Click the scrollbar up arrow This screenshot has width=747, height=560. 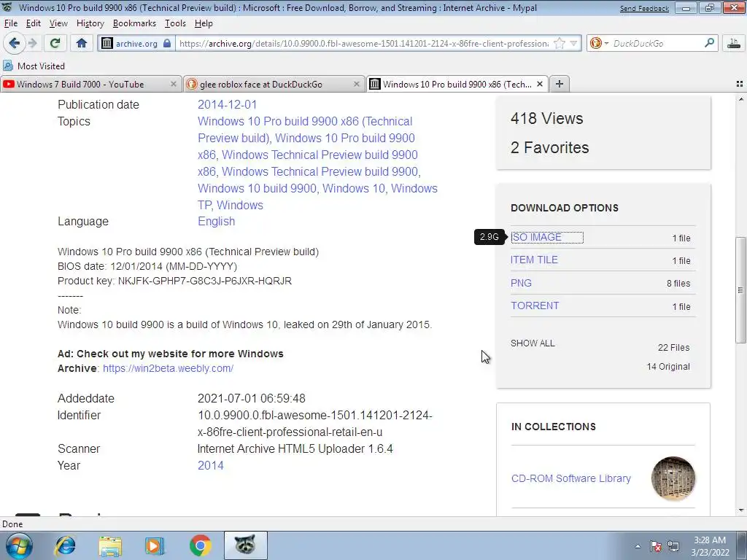(740, 99)
